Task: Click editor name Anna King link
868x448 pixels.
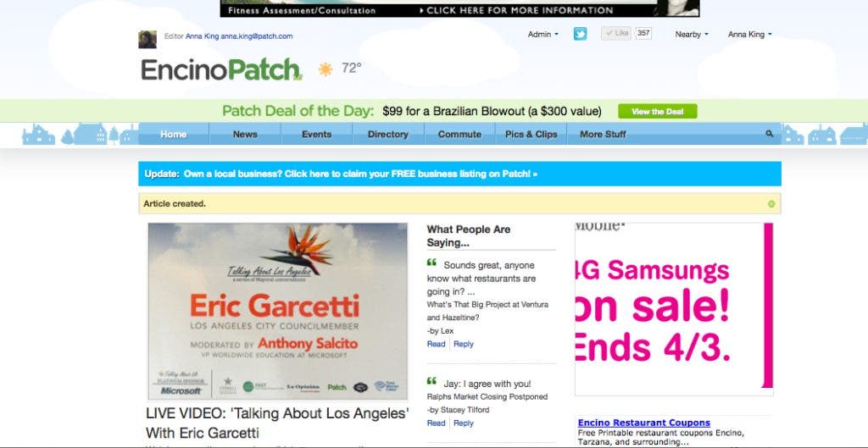Action: point(202,36)
